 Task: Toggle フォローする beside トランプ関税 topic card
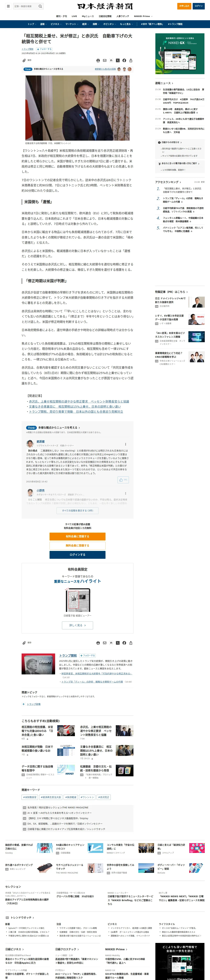point(87,655)
